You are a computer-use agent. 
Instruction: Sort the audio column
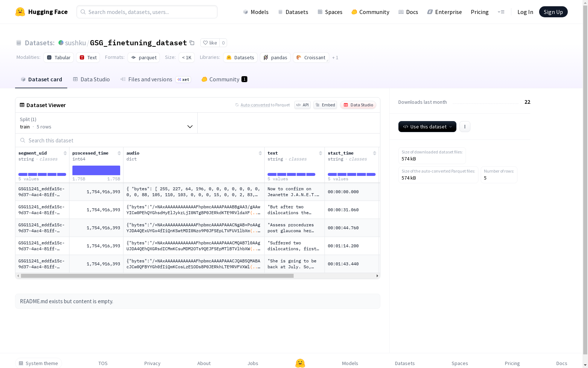260,153
